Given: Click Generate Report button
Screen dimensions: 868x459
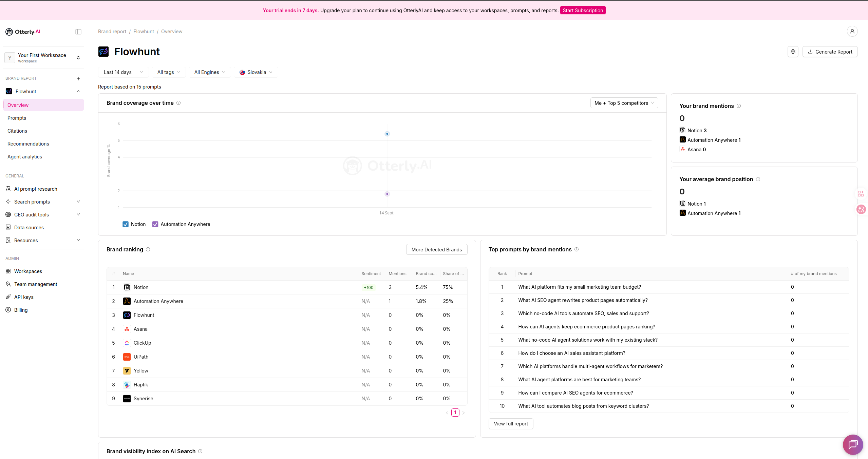Looking at the screenshot, I should click(x=830, y=52).
